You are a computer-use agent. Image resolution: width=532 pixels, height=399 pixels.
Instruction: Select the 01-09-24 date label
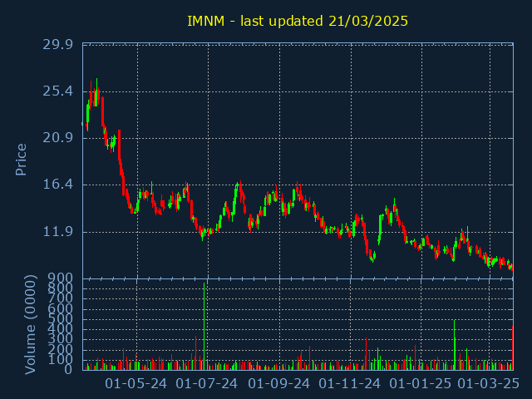pyautogui.click(x=279, y=384)
